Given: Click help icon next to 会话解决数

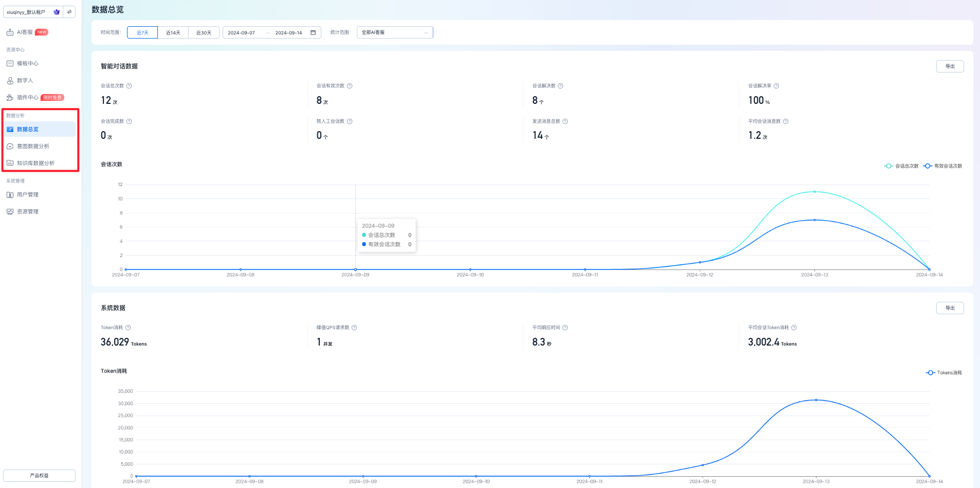Looking at the screenshot, I should pos(560,86).
